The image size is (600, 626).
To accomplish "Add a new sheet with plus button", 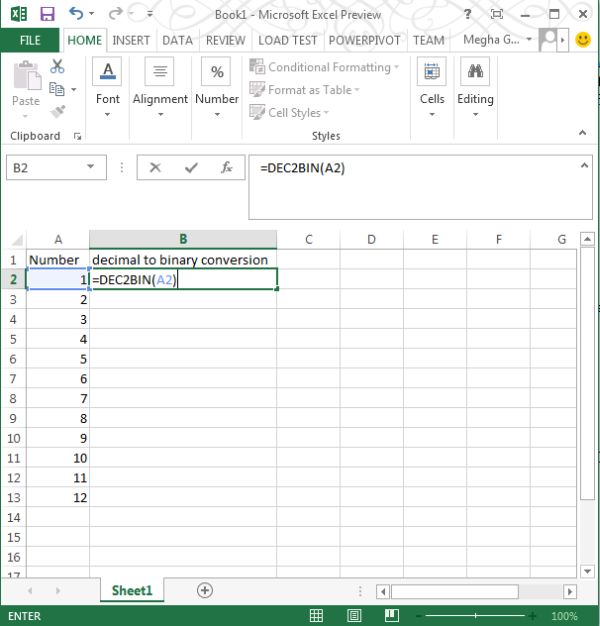I will [x=204, y=590].
